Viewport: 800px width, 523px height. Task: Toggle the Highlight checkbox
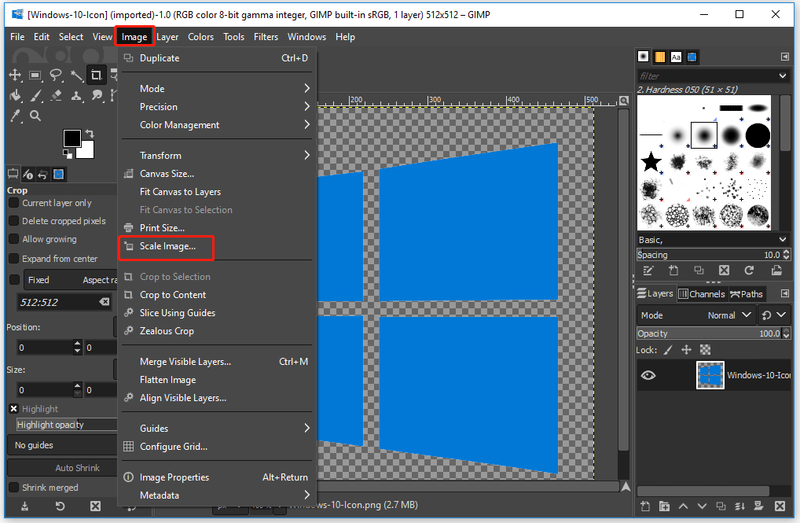pos(14,409)
